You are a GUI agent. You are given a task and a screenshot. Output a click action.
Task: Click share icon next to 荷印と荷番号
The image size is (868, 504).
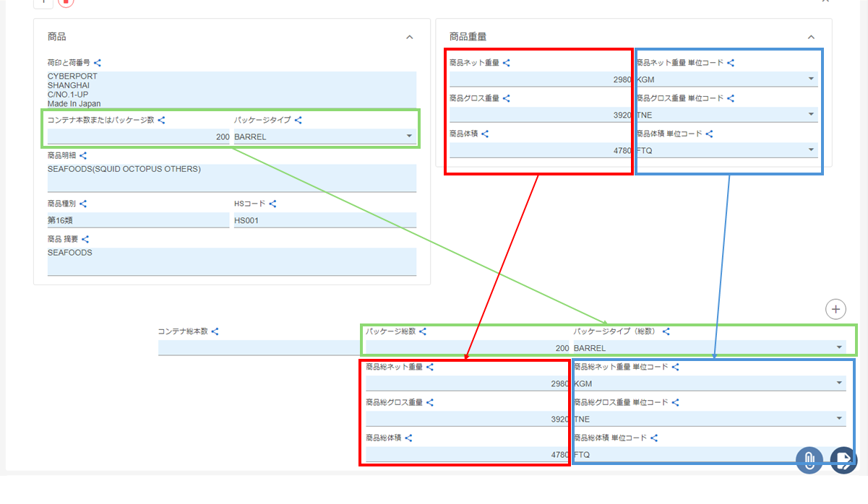pos(98,64)
